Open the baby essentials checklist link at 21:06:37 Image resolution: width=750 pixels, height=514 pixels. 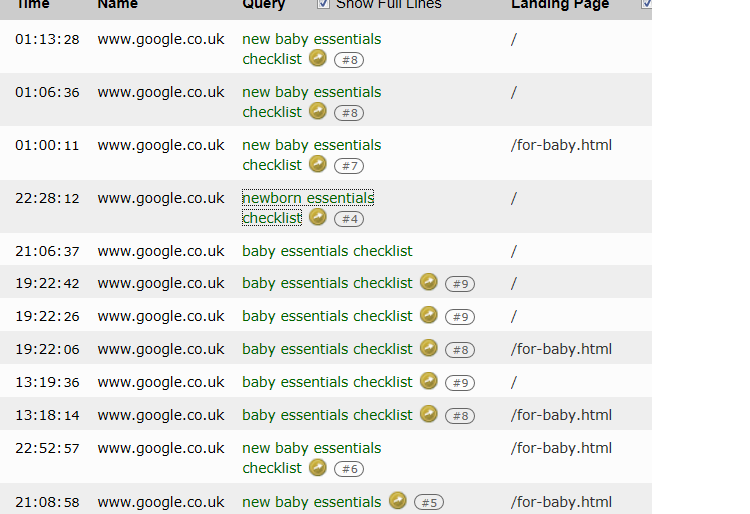(x=327, y=251)
